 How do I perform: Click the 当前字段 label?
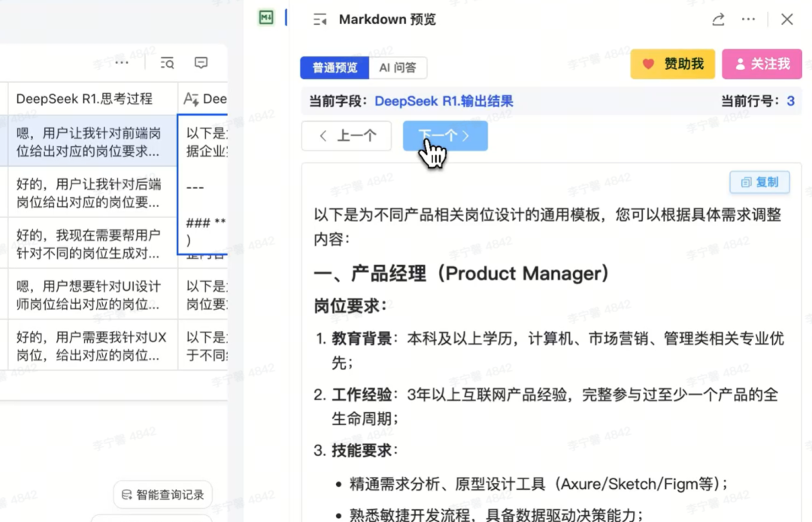338,101
